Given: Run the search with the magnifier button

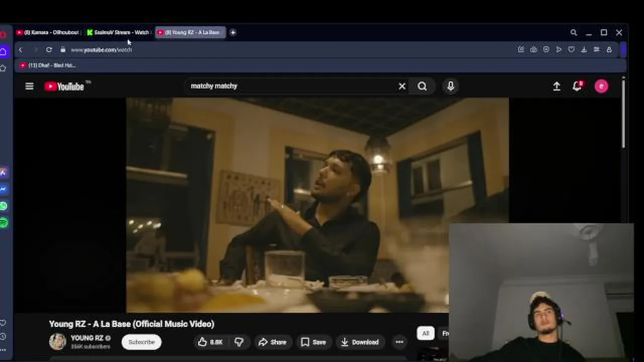Looking at the screenshot, I should coord(422,86).
